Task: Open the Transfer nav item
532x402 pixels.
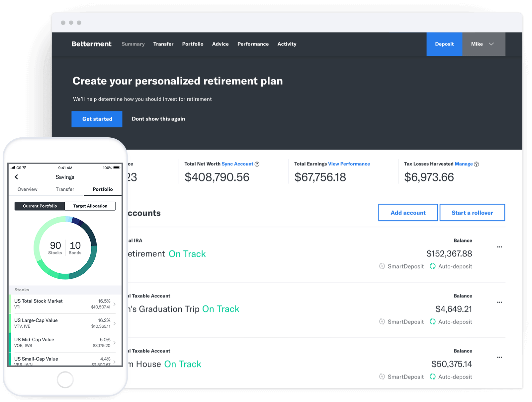Action: point(163,44)
